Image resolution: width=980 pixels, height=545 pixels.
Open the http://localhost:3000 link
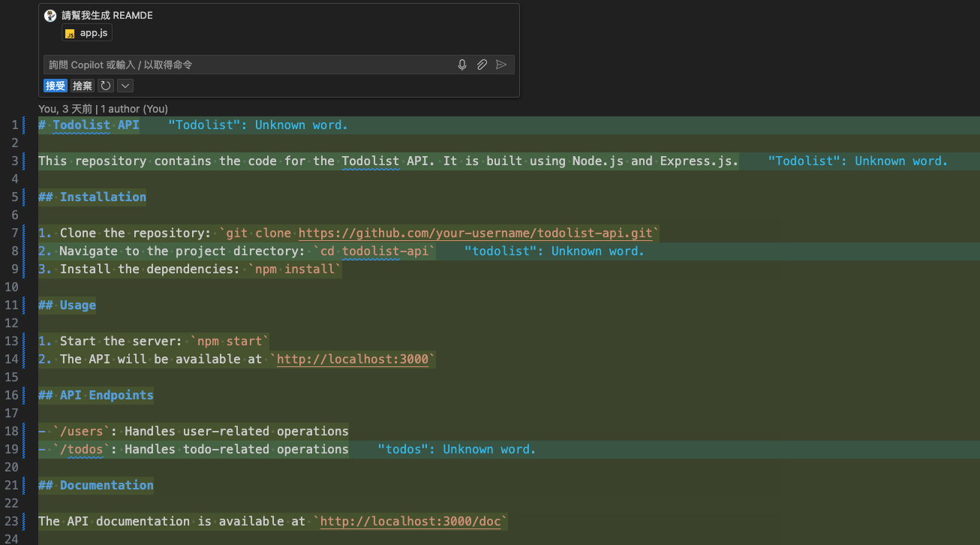[353, 360]
